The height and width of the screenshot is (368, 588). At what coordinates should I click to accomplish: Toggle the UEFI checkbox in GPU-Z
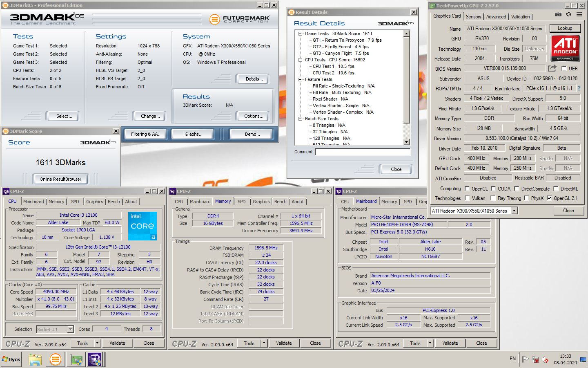tap(564, 69)
